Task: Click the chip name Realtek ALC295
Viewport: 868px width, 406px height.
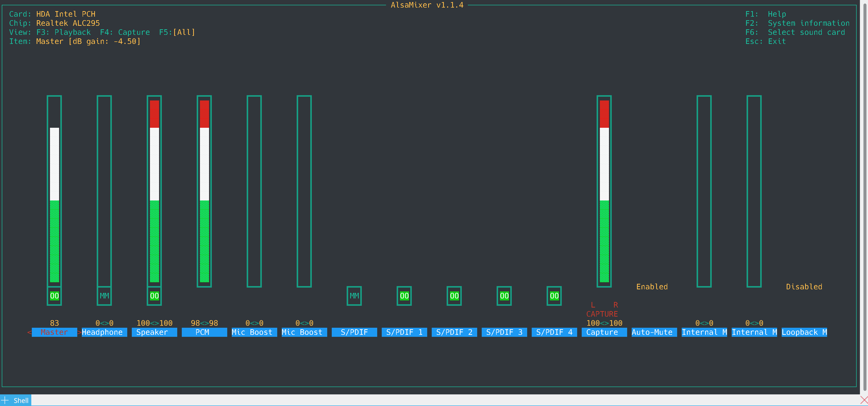Action: [68, 23]
